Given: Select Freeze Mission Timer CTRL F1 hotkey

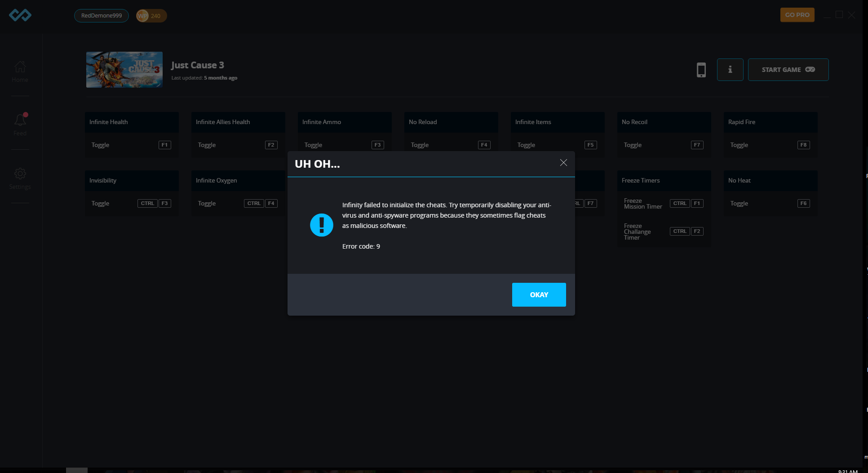Looking at the screenshot, I should tap(686, 203).
